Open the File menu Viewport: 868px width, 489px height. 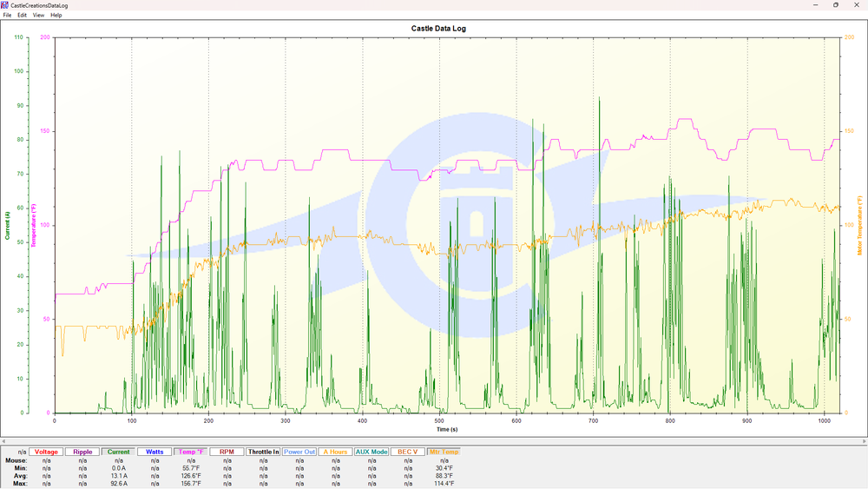click(x=7, y=15)
